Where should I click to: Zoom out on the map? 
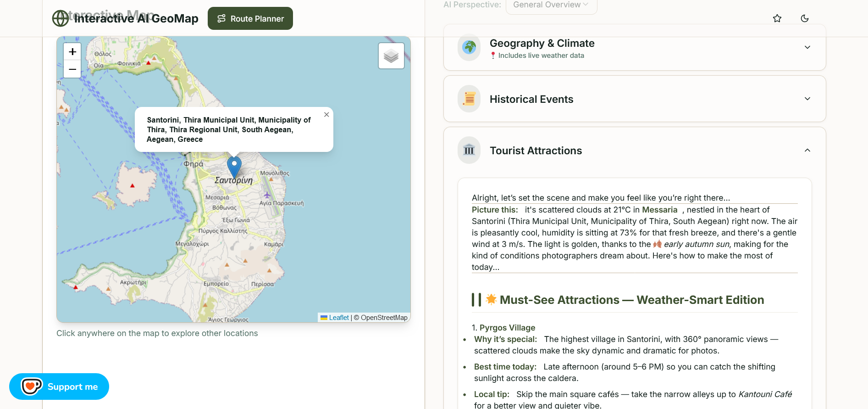(72, 69)
